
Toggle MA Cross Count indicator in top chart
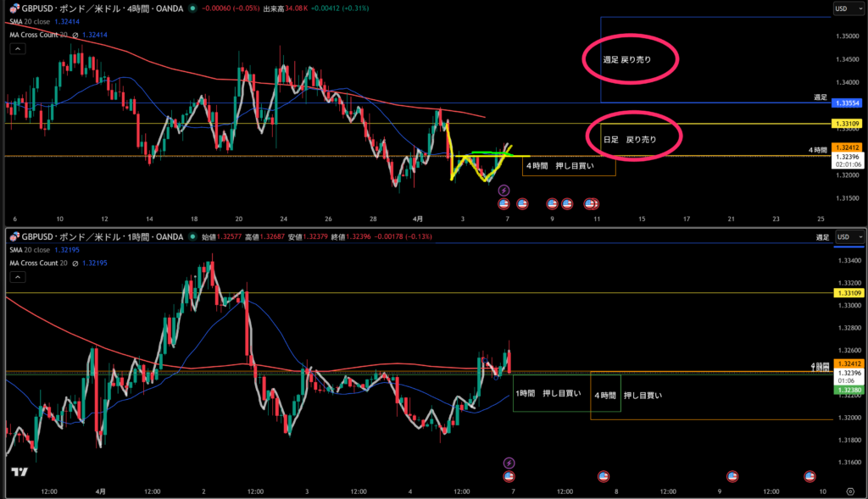(x=75, y=35)
